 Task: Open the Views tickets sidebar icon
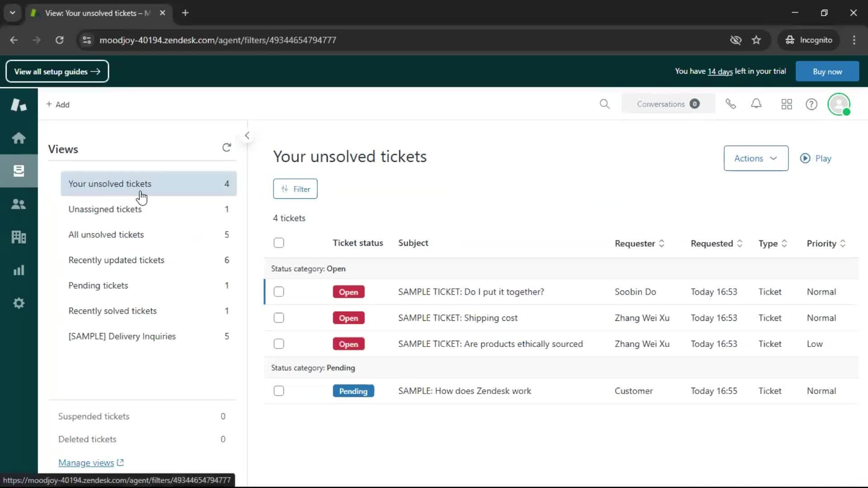click(x=19, y=171)
